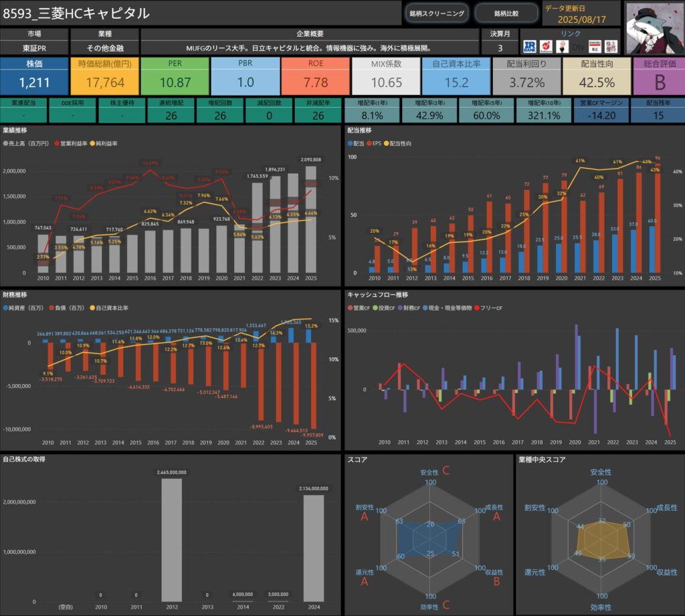The image size is (685, 616).
Task: Click the 減配回数 0 tile
Action: 269,110
